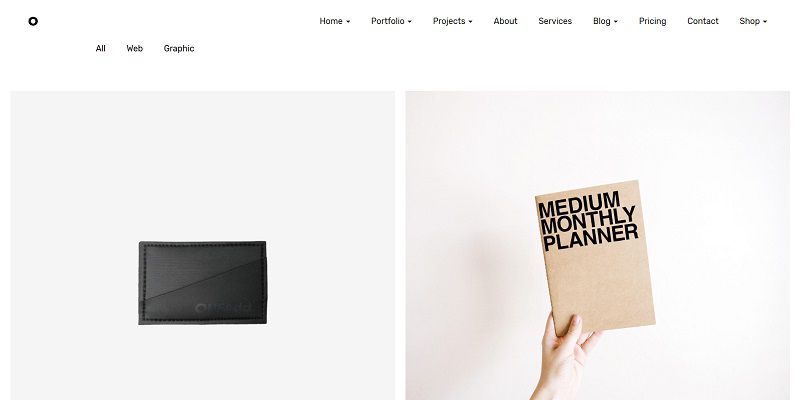800x400 pixels.
Task: Click the circular site logo icon
Action: tap(33, 21)
